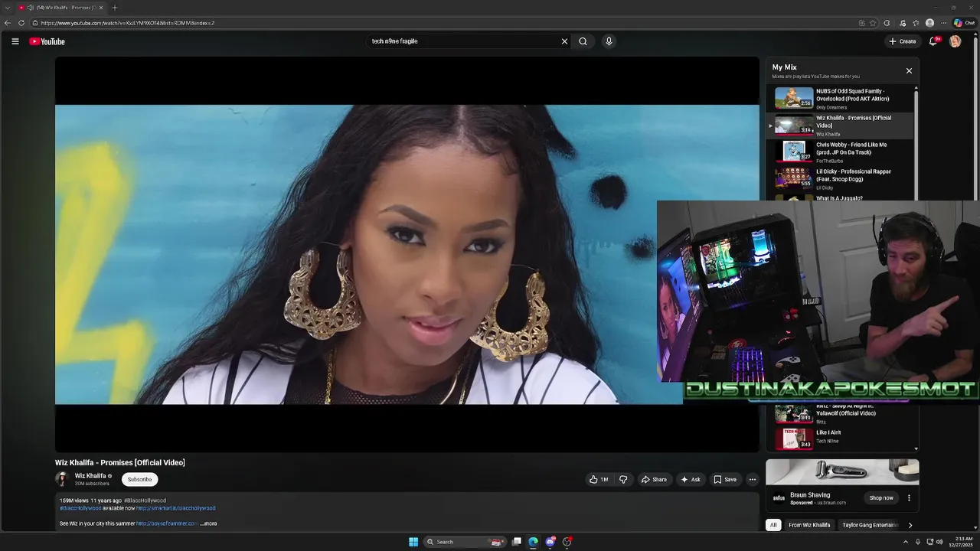The image size is (980, 551).
Task: Start voice search with the microphone icon
Action: point(609,41)
